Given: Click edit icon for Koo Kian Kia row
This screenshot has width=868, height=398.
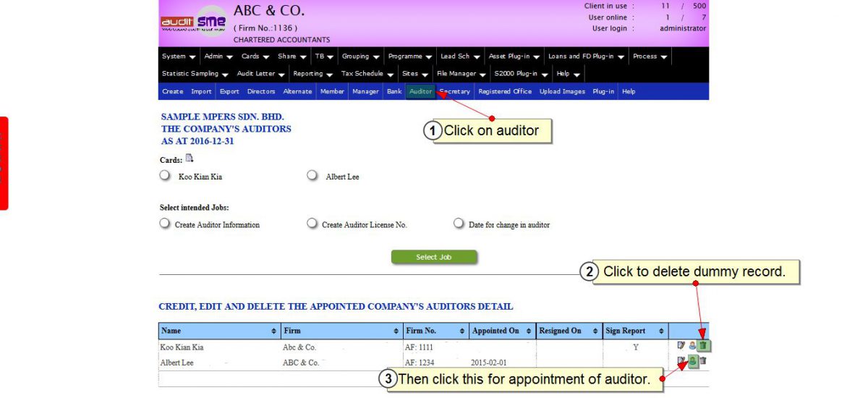Looking at the screenshot, I should coord(681,346).
